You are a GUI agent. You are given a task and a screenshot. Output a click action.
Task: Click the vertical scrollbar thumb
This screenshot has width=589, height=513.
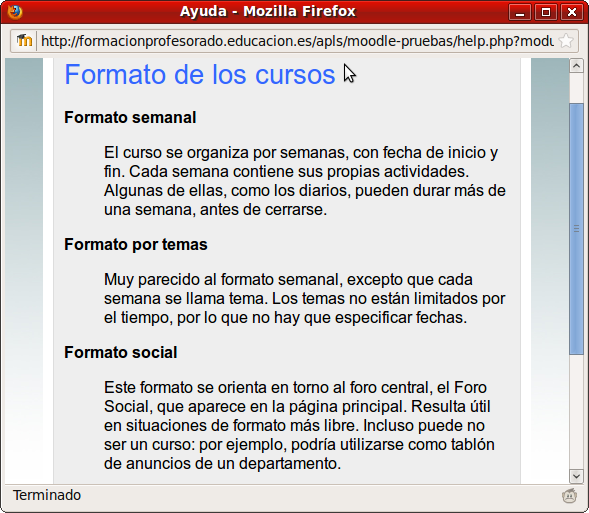(x=576, y=229)
